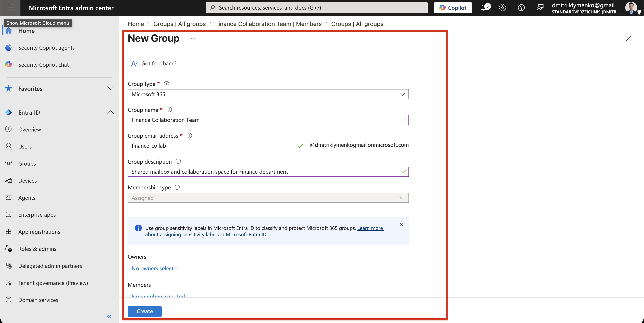Click Got feedback?
This screenshot has height=323, width=644.
click(154, 63)
